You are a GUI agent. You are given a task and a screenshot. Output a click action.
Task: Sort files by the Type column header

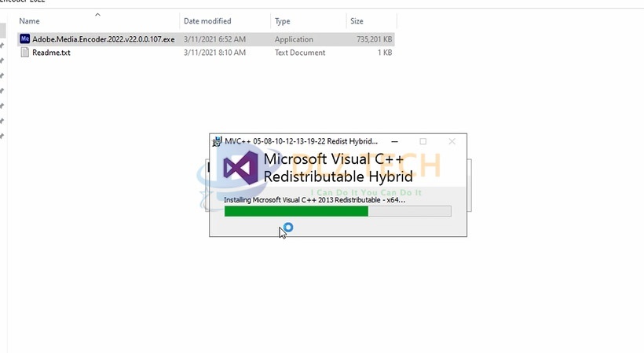point(282,21)
